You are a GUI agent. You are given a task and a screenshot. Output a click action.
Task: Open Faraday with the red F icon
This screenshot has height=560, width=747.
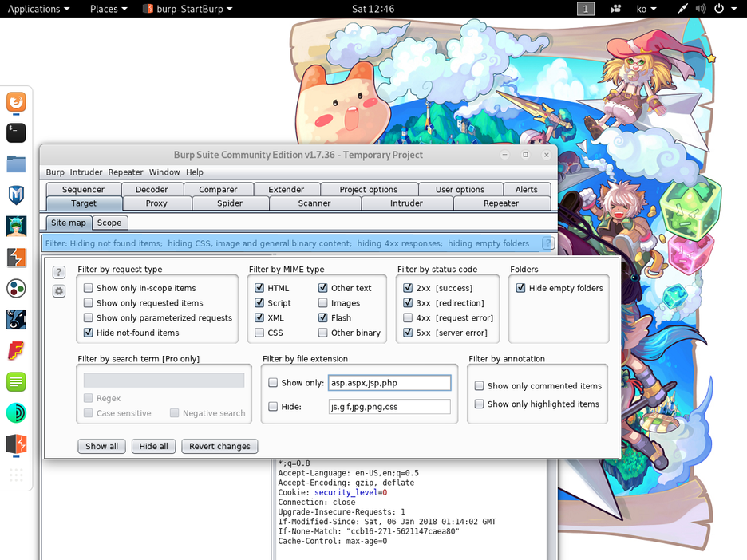point(16,351)
